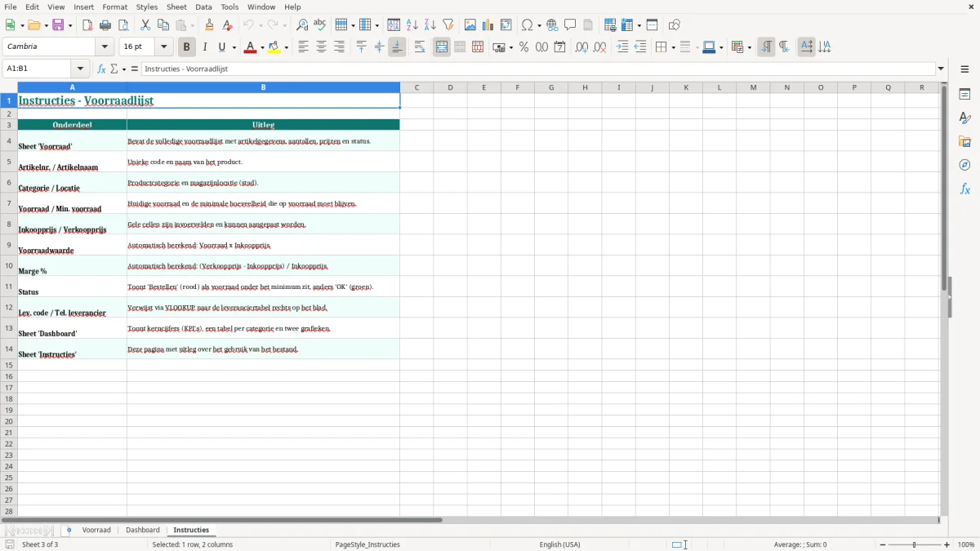Toggle Align Bottom vertical alignment
The height and width of the screenshot is (551, 980).
(x=397, y=47)
